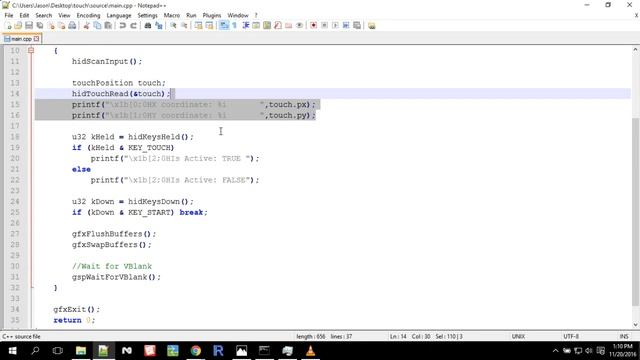This screenshot has height=360, width=640.
Task: Click the Replace toolbar icon
Action: [159, 25]
